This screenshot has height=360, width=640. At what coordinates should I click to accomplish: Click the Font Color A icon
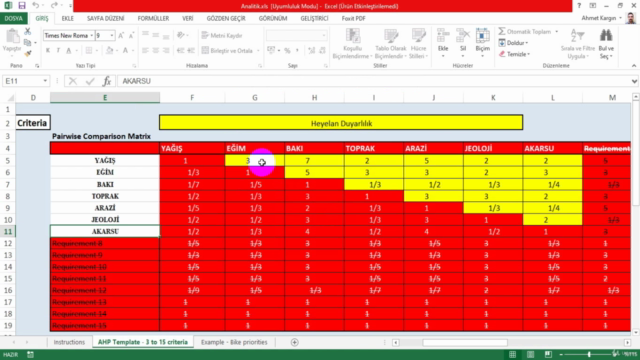coord(125,50)
